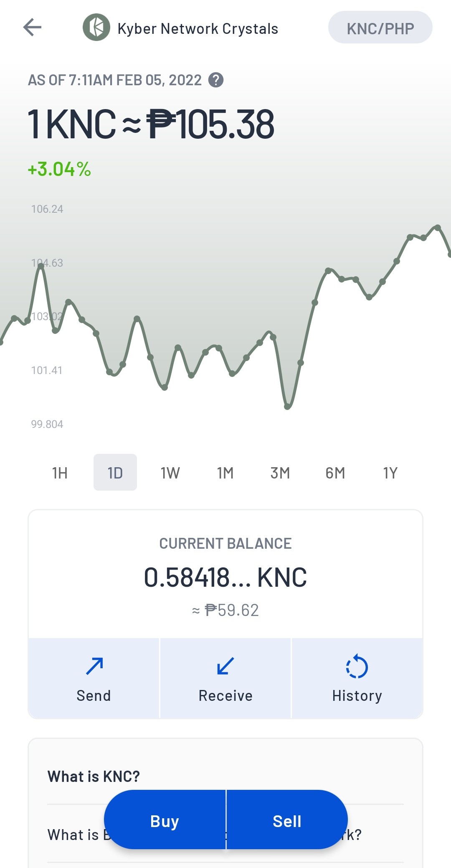Tap the Buy button

click(165, 820)
